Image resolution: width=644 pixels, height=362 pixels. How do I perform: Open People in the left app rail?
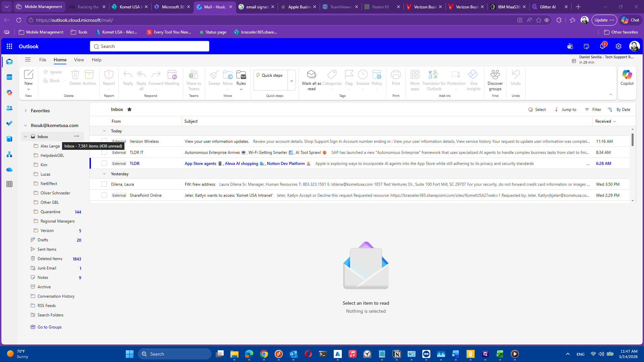point(9,108)
